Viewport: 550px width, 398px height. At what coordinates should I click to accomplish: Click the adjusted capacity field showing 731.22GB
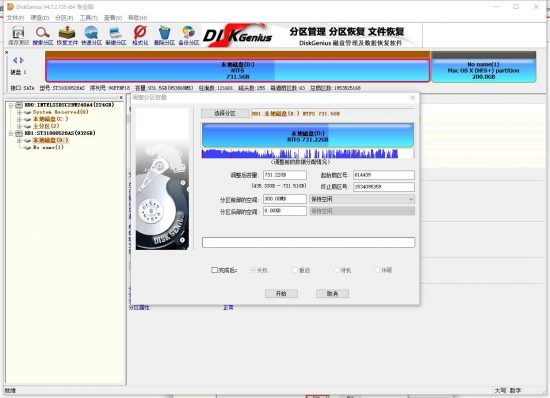285,175
